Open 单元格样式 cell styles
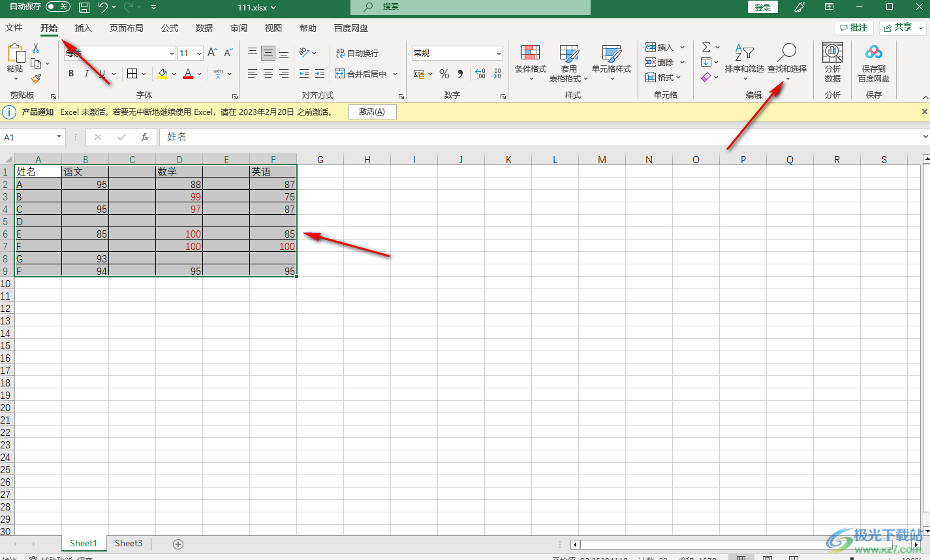The height and width of the screenshot is (560, 930). [612, 63]
